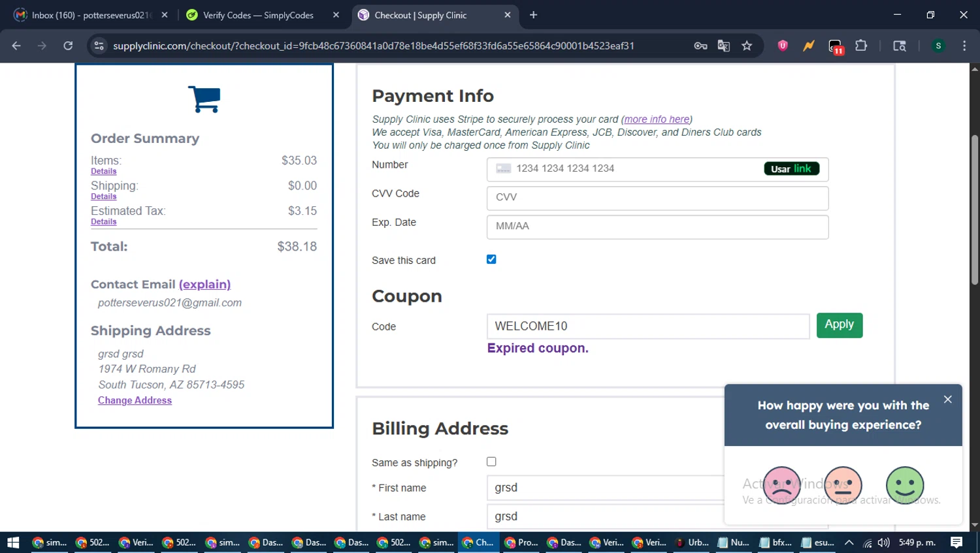Screen dimensions: 980x553
Task: Click the $38.18 total amount
Action: [297, 247]
